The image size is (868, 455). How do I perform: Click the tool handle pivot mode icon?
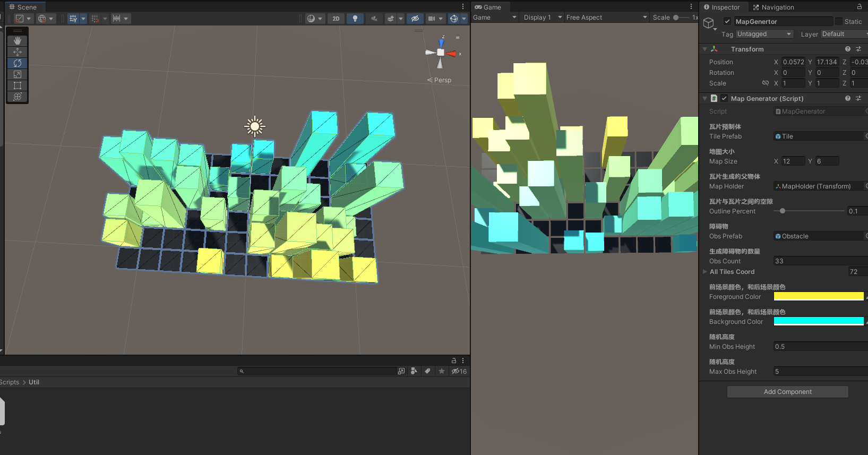[20, 19]
